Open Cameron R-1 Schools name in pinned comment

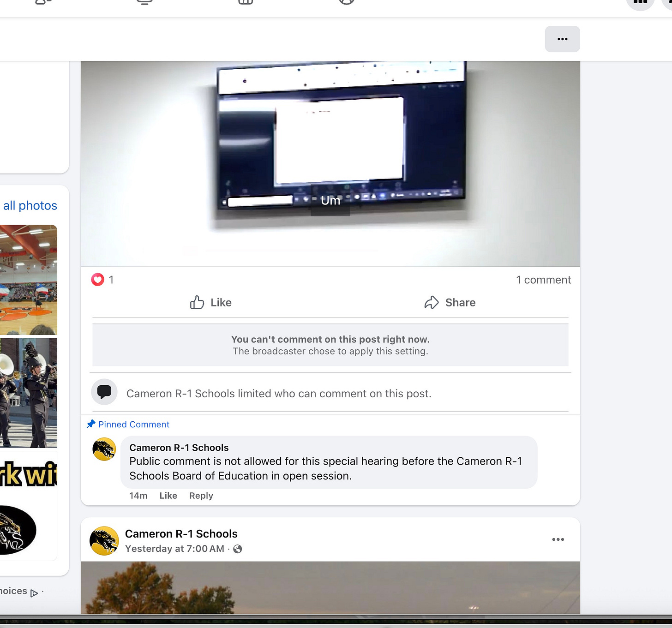pyautogui.click(x=179, y=448)
